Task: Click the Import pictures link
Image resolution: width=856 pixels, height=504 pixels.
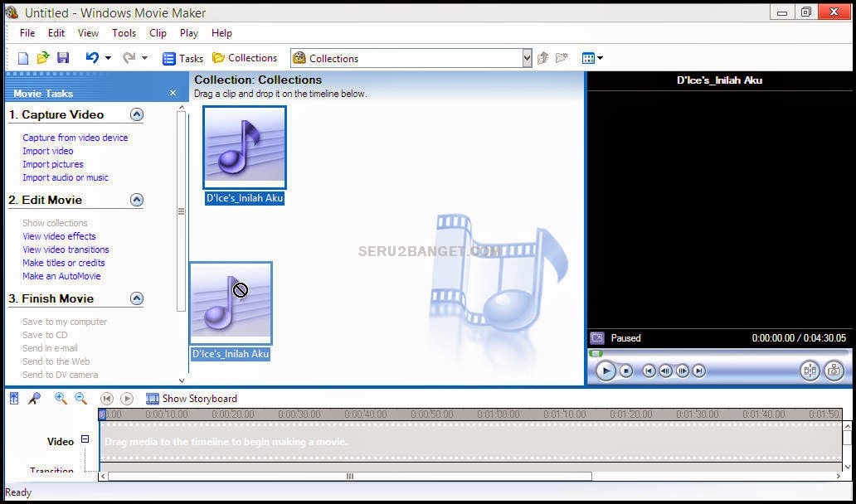Action: pyautogui.click(x=53, y=164)
